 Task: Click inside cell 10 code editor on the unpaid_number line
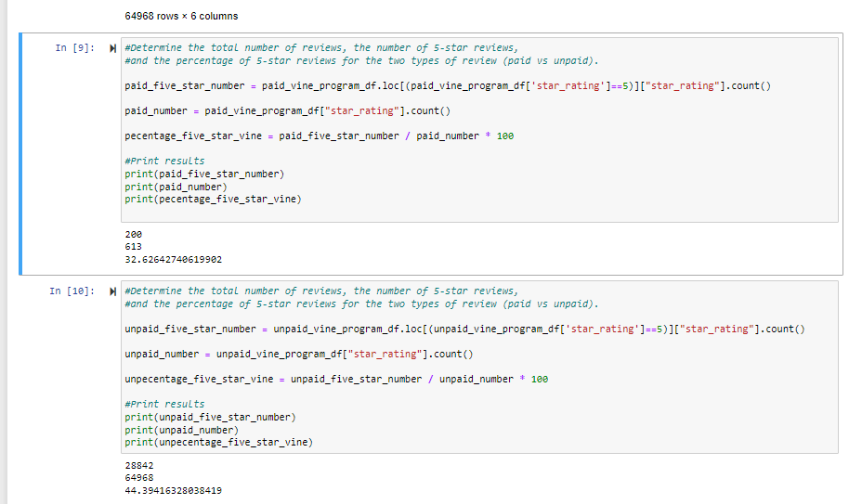pyautogui.click(x=299, y=355)
